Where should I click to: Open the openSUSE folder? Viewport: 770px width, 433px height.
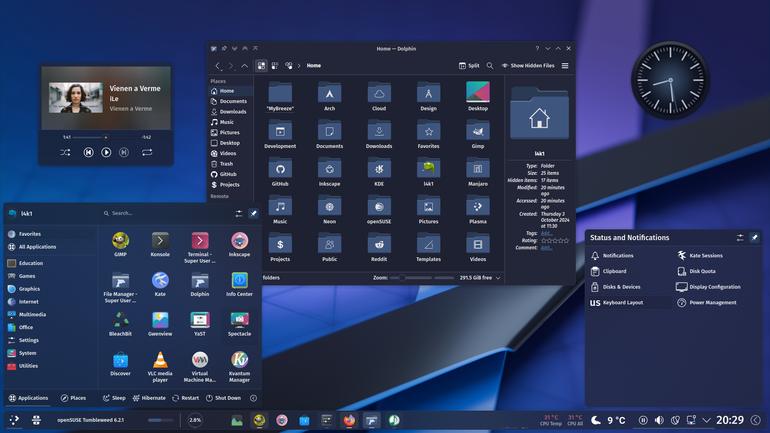tap(379, 210)
